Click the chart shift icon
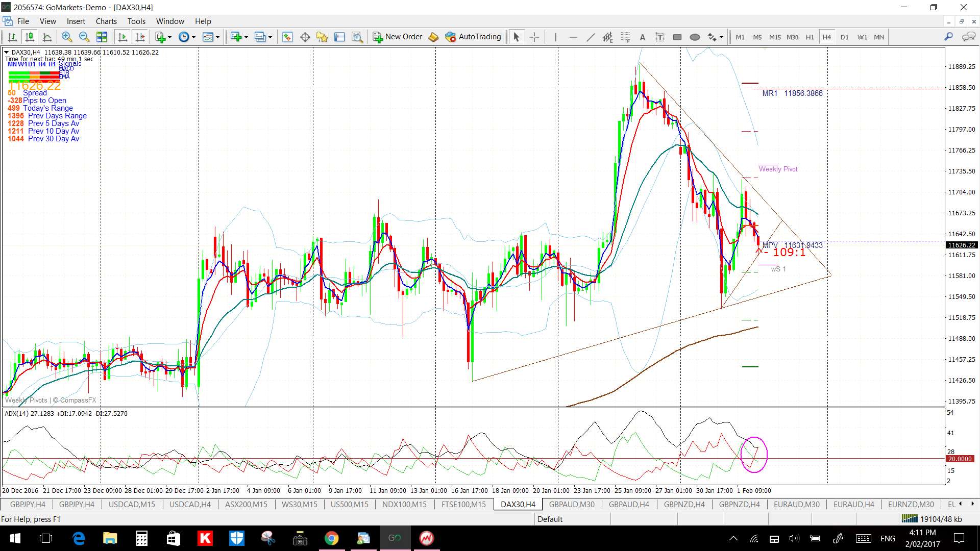The image size is (980, 551). (x=140, y=37)
